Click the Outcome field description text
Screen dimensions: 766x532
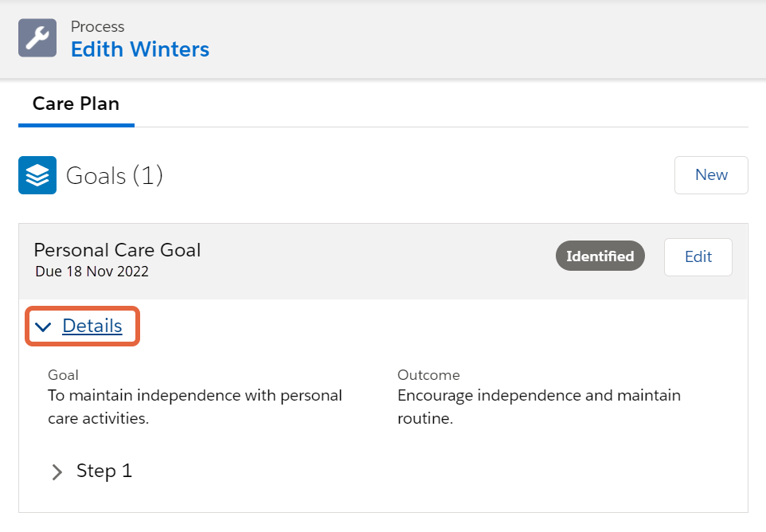(539, 406)
